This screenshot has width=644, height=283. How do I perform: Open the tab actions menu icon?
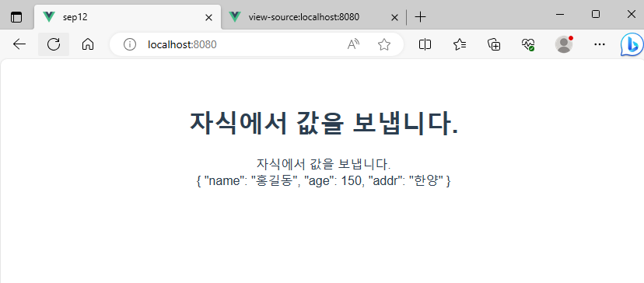pos(16,17)
